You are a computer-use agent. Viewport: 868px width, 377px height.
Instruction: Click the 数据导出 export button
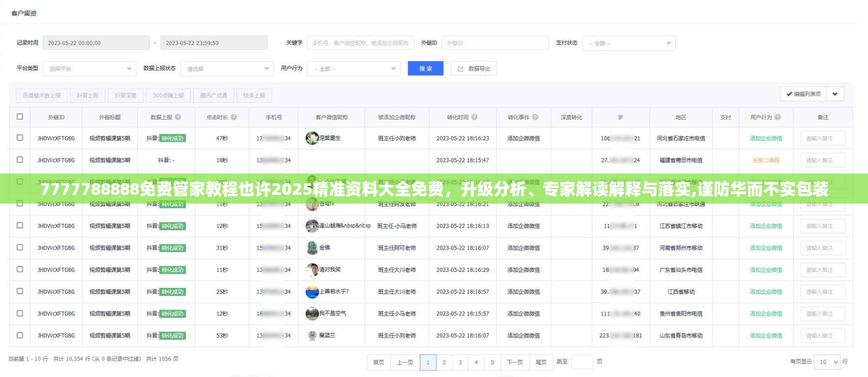pyautogui.click(x=474, y=69)
